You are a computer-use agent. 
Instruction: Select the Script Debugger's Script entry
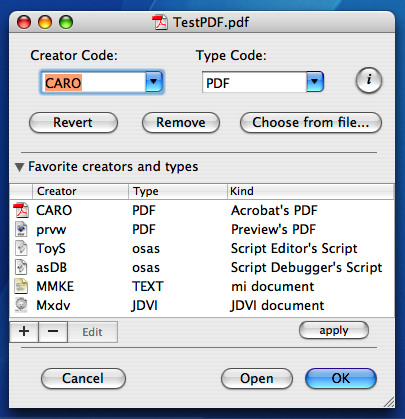(306, 267)
